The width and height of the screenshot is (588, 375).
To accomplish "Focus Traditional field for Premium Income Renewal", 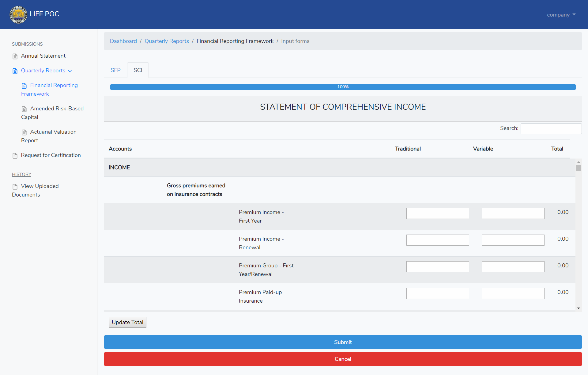I will point(438,240).
